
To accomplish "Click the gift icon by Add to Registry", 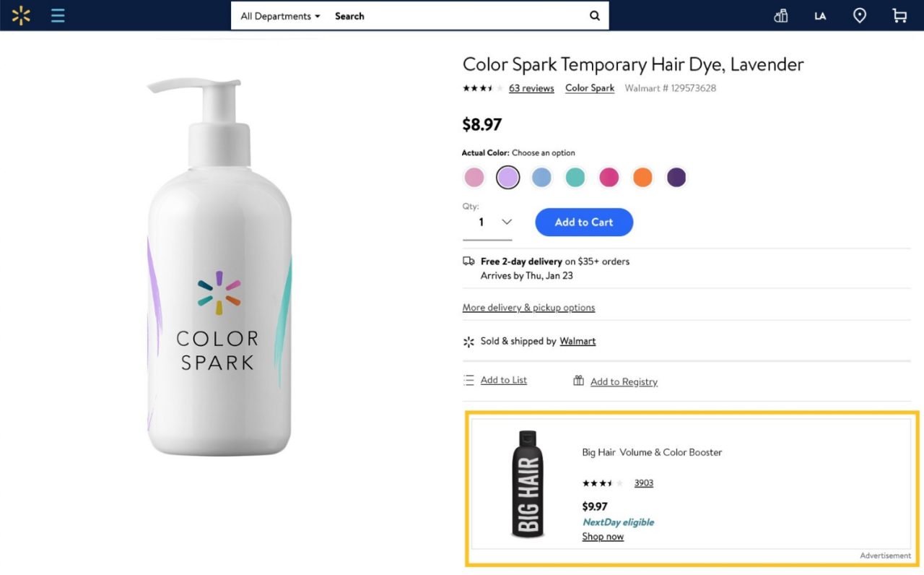I will click(578, 381).
